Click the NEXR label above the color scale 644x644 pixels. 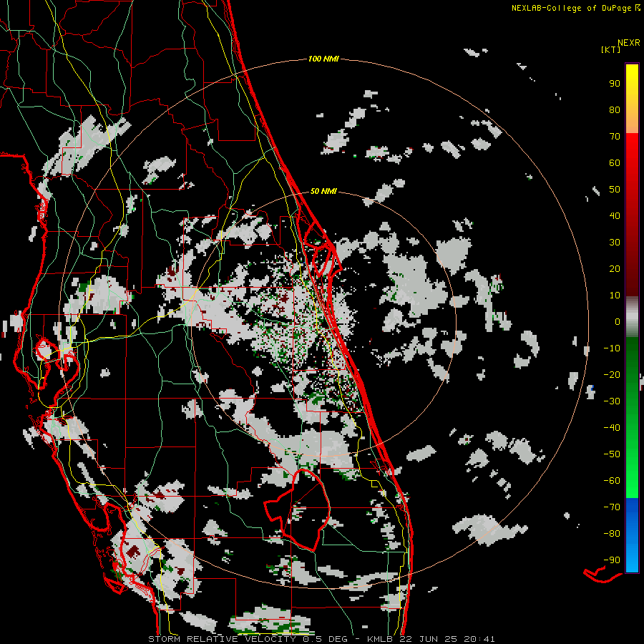629,43
